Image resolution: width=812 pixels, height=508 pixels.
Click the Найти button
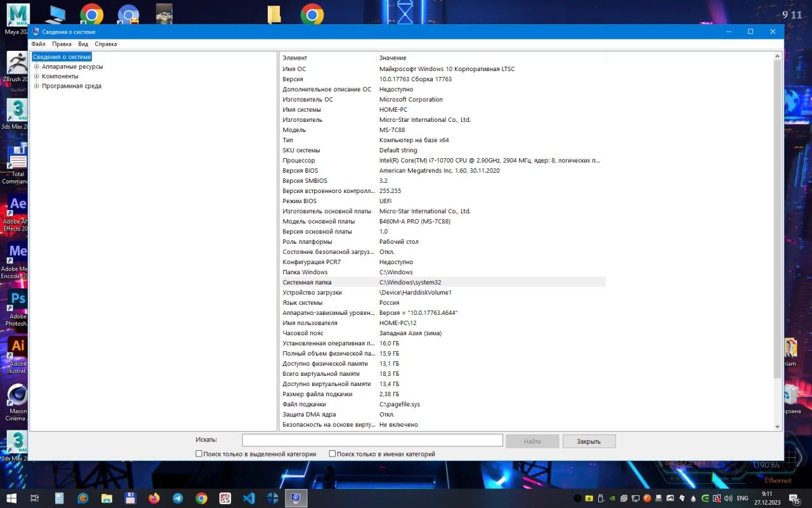[532, 441]
